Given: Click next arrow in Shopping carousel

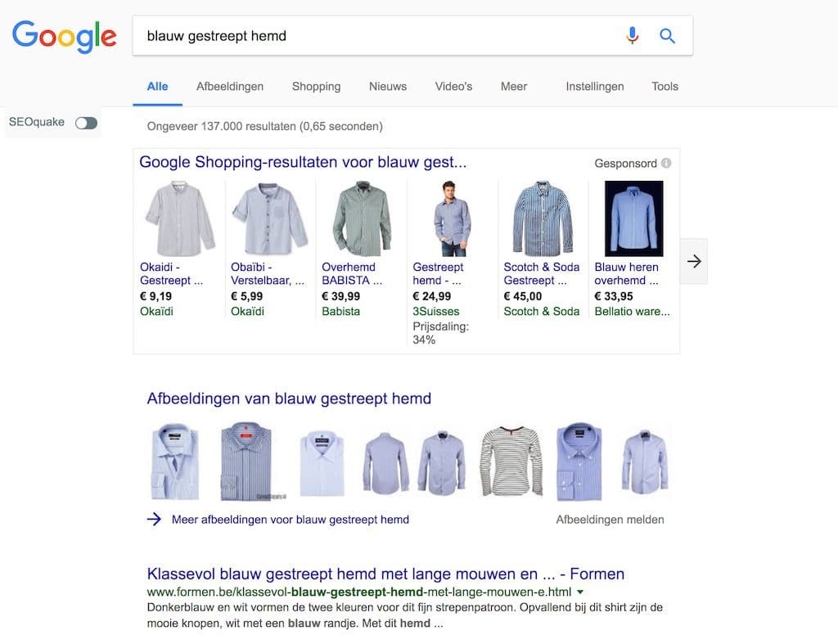Looking at the screenshot, I should tap(694, 261).
